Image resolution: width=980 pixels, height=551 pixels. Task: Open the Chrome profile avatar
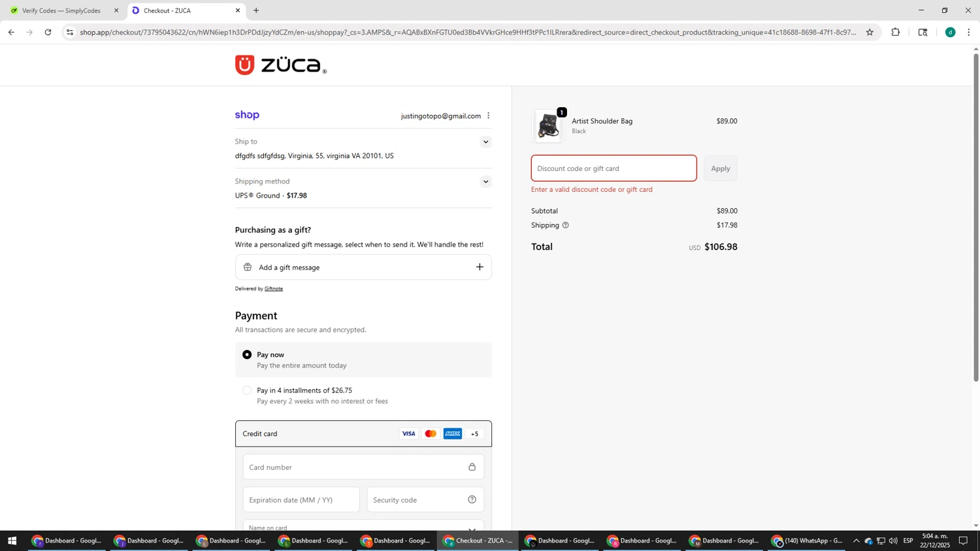pyautogui.click(x=951, y=32)
